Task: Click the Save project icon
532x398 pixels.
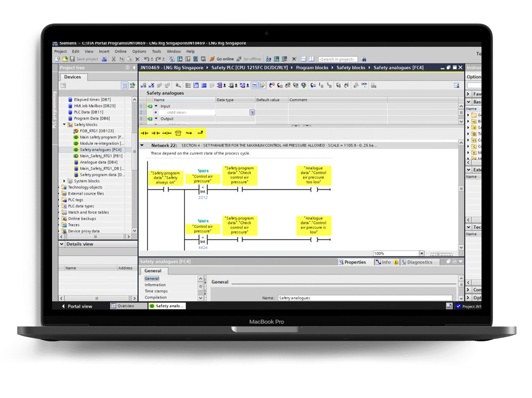Action: [72, 59]
